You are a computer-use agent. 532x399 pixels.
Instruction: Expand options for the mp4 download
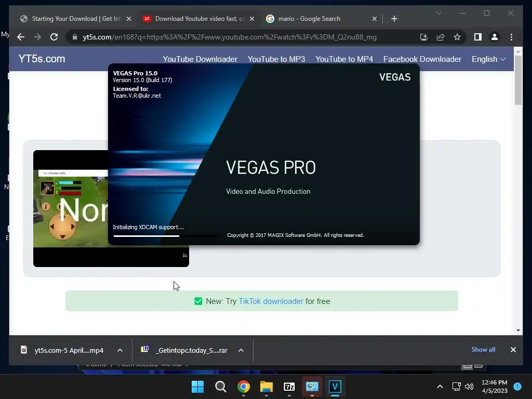[x=120, y=350]
